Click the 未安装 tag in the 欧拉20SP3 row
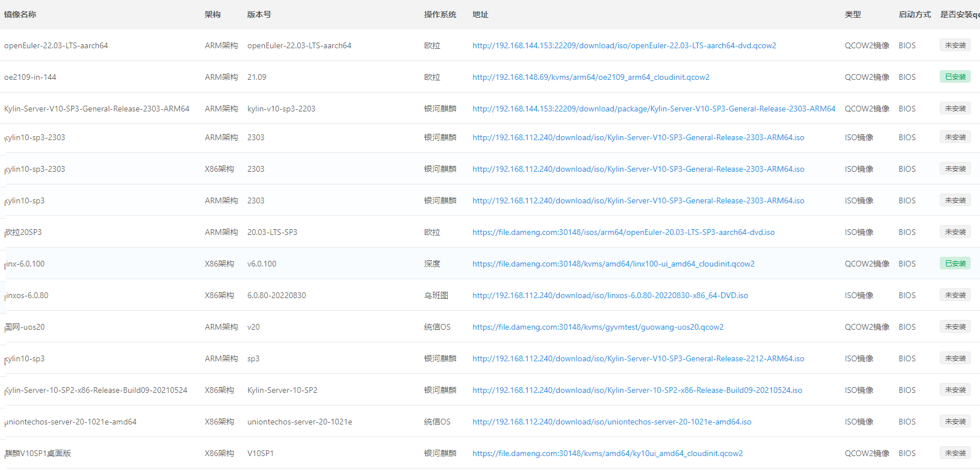The height and width of the screenshot is (471, 980). 955,231
